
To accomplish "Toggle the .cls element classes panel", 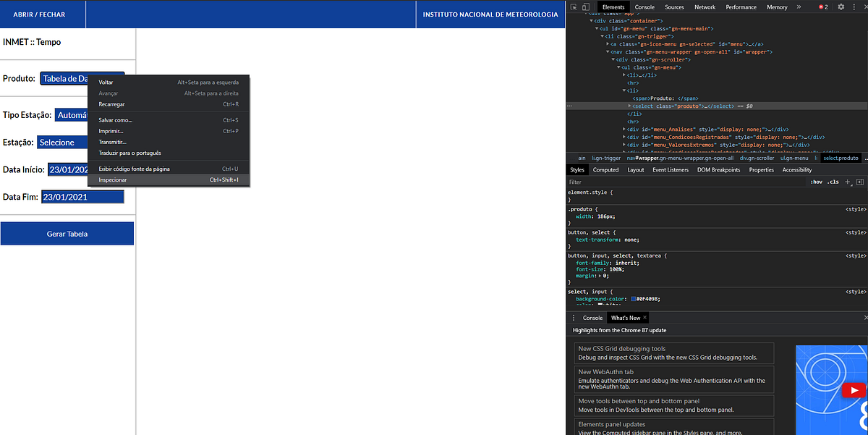I will pos(834,182).
